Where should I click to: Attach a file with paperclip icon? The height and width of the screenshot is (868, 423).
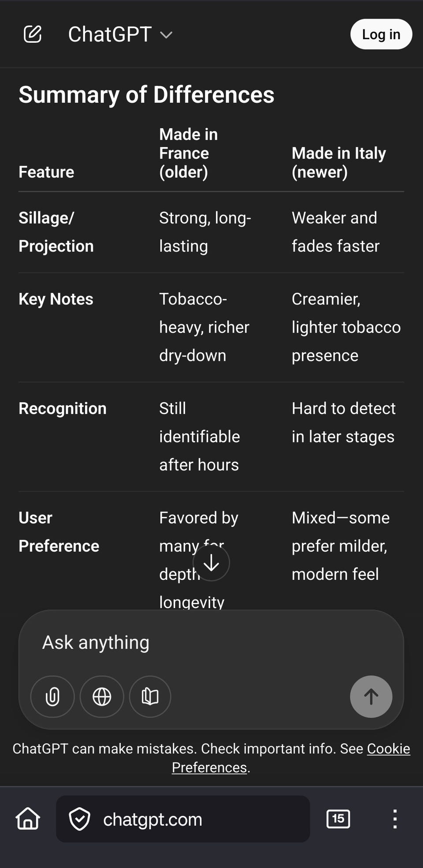click(x=52, y=697)
